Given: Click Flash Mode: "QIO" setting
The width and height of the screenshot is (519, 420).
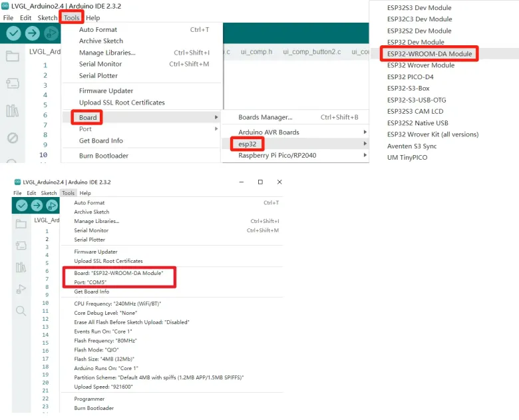Looking at the screenshot, I should point(96,349).
